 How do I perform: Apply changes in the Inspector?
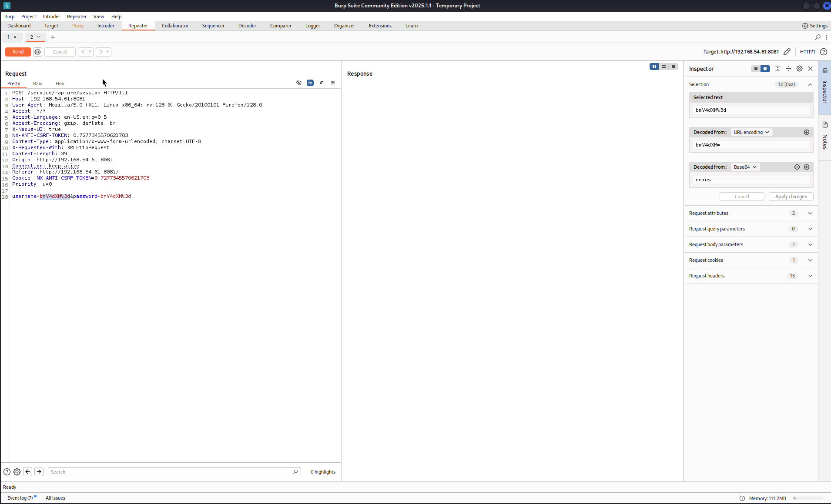[791, 197]
